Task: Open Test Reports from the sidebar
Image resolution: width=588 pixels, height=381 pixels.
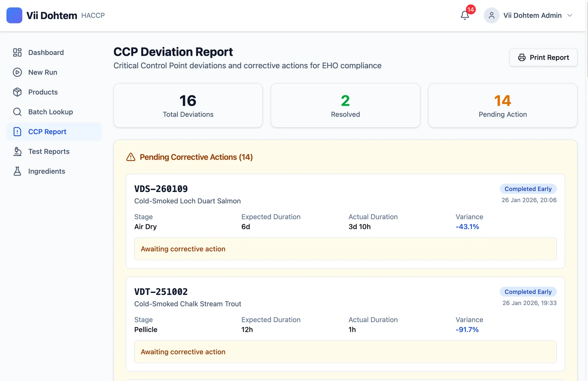Action: pyautogui.click(x=54, y=152)
